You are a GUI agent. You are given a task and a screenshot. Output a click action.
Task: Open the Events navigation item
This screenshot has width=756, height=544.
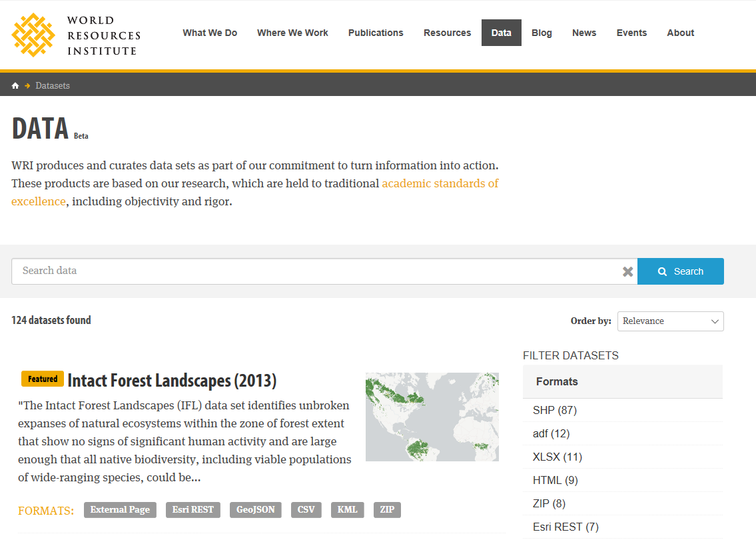point(631,33)
